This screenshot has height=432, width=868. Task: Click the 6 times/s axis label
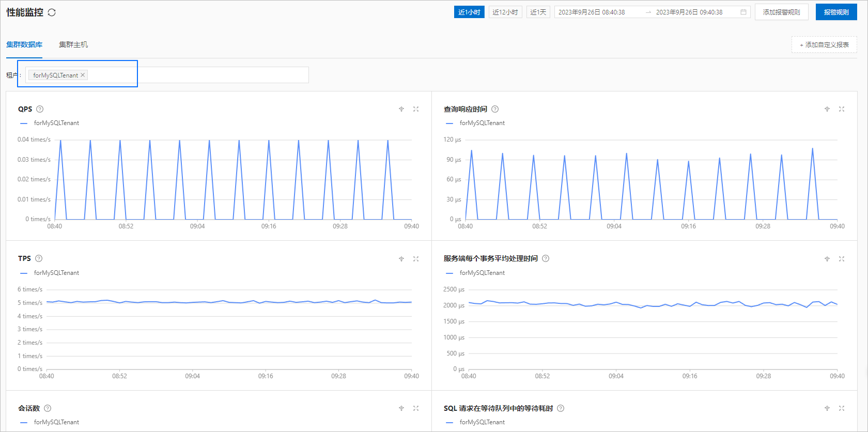pyautogui.click(x=30, y=289)
